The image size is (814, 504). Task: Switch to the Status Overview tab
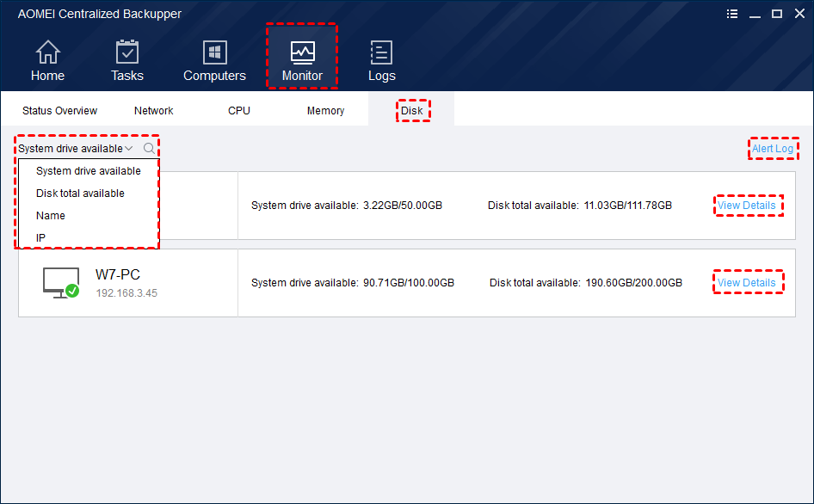tap(59, 111)
